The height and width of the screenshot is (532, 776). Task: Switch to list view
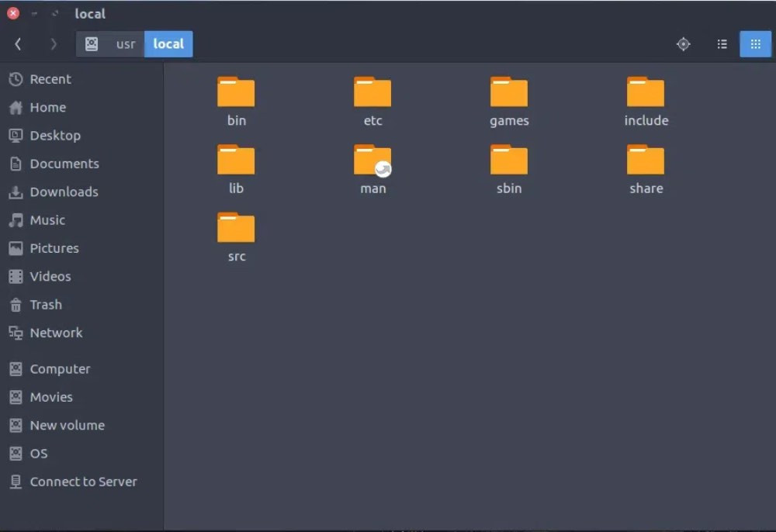coord(722,44)
